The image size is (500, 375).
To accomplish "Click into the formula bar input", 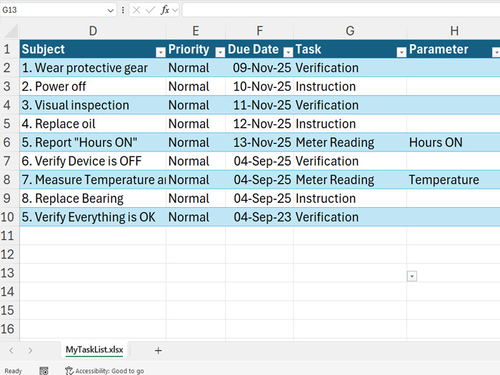I will 341,10.
